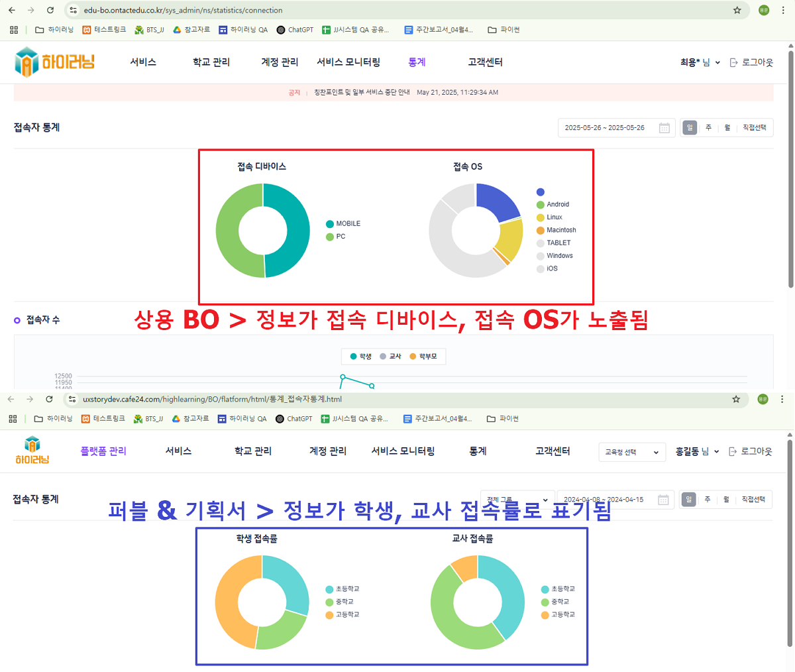Open calendar icon beside 2025-05-26 date range
Screen dimensions: 795x672
(x=664, y=128)
